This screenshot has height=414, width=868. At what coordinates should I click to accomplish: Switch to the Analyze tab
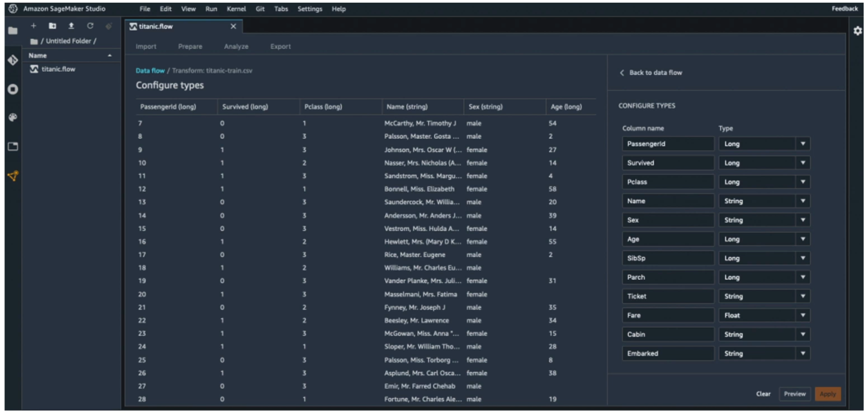(236, 46)
